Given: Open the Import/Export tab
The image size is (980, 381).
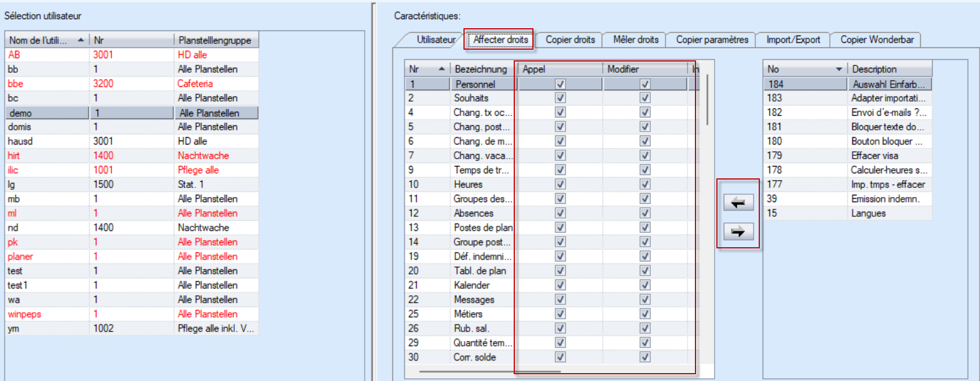Looking at the screenshot, I should click(793, 40).
